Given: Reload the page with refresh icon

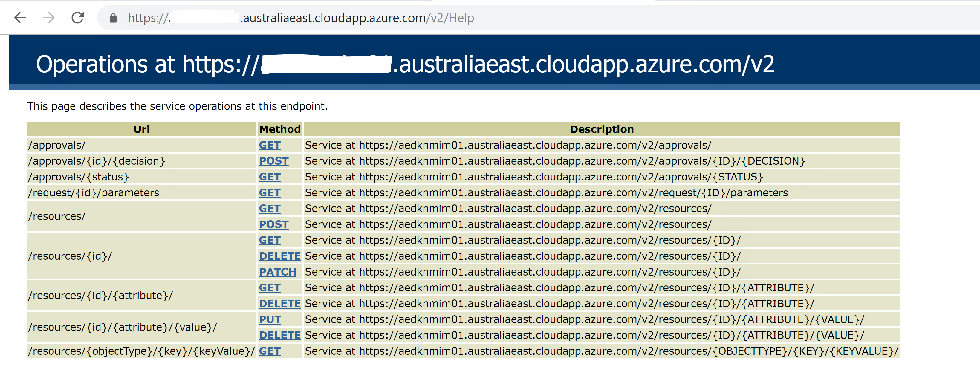Looking at the screenshot, I should tap(78, 18).
